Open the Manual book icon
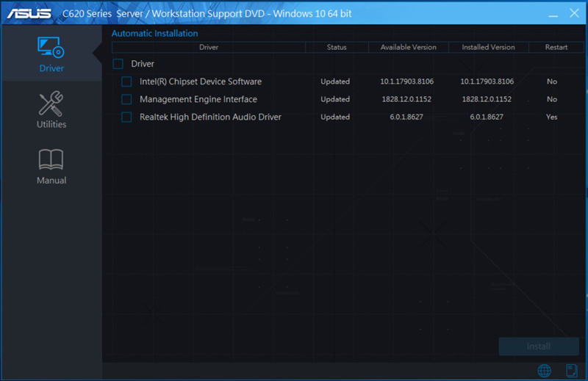This screenshot has width=588, height=381. coord(51,160)
